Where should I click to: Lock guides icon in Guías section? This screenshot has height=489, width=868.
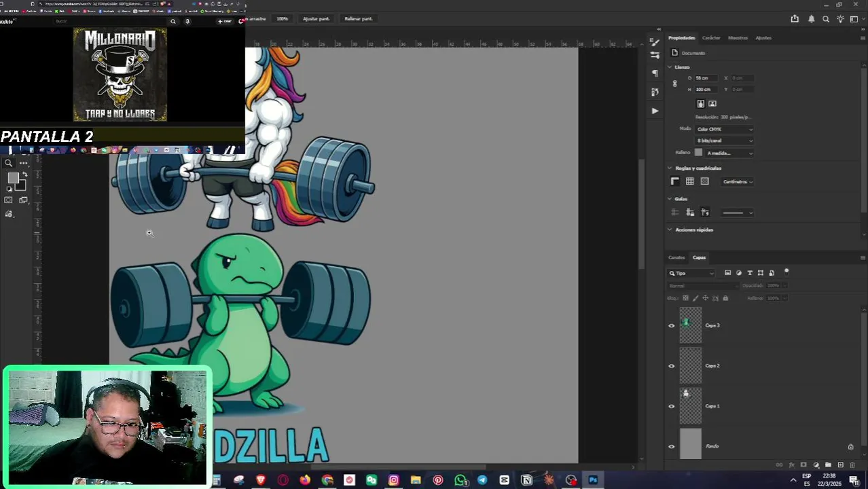[x=690, y=213]
